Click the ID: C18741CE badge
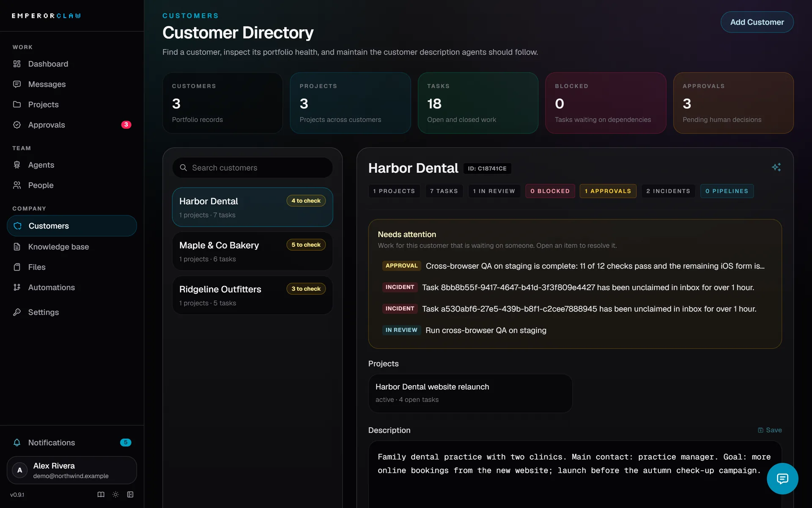 (x=487, y=168)
